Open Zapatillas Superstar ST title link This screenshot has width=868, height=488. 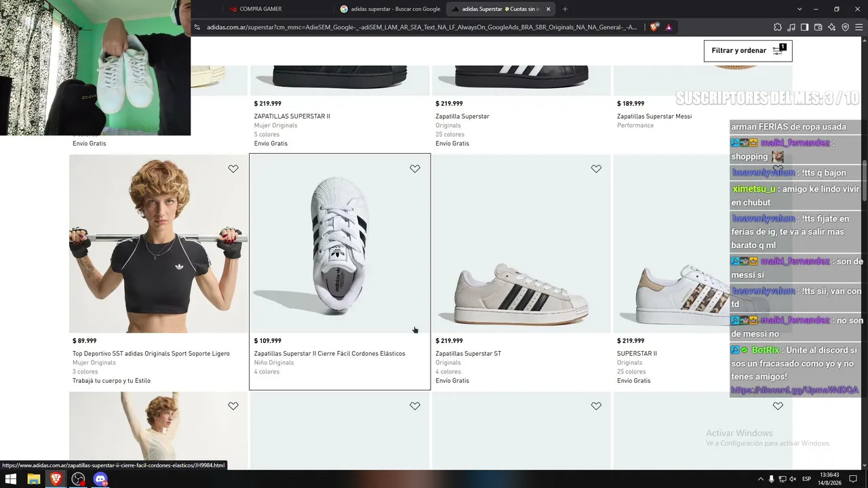click(468, 354)
